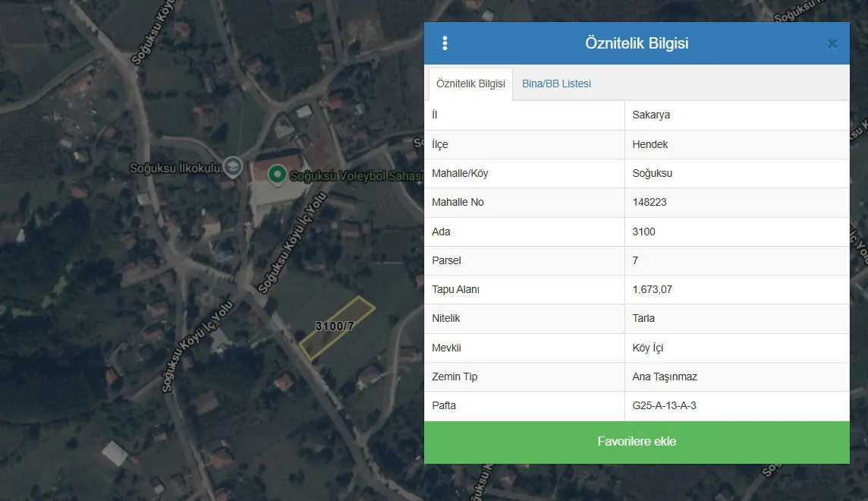Click the Pafta value G25-A-13-A-3
Image resolution: width=868 pixels, height=501 pixels.
[x=665, y=405]
